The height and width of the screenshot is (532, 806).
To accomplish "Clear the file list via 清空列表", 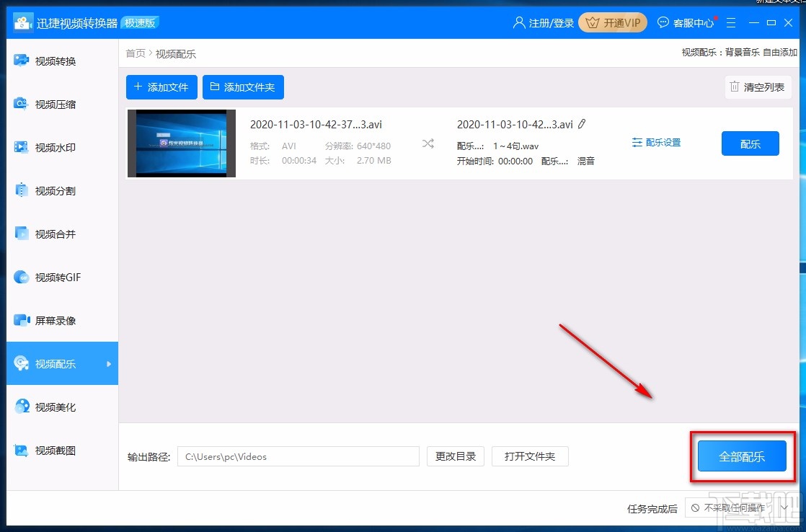I will pyautogui.click(x=758, y=87).
